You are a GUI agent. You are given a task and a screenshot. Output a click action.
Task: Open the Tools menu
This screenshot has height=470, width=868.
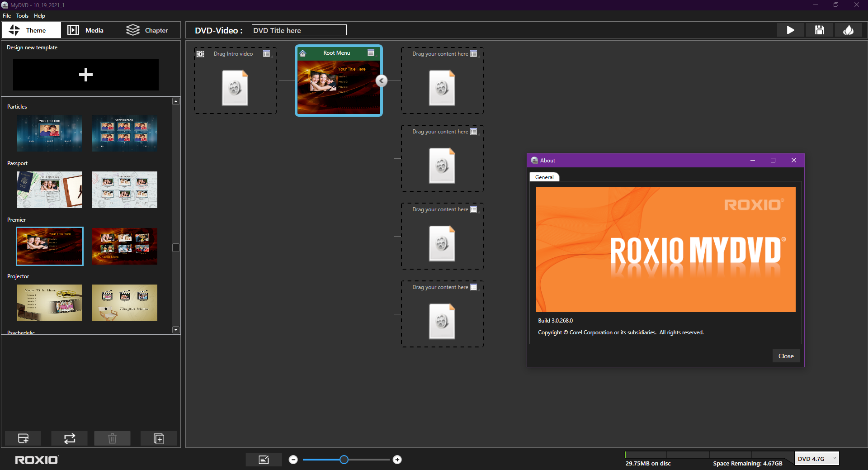point(22,16)
